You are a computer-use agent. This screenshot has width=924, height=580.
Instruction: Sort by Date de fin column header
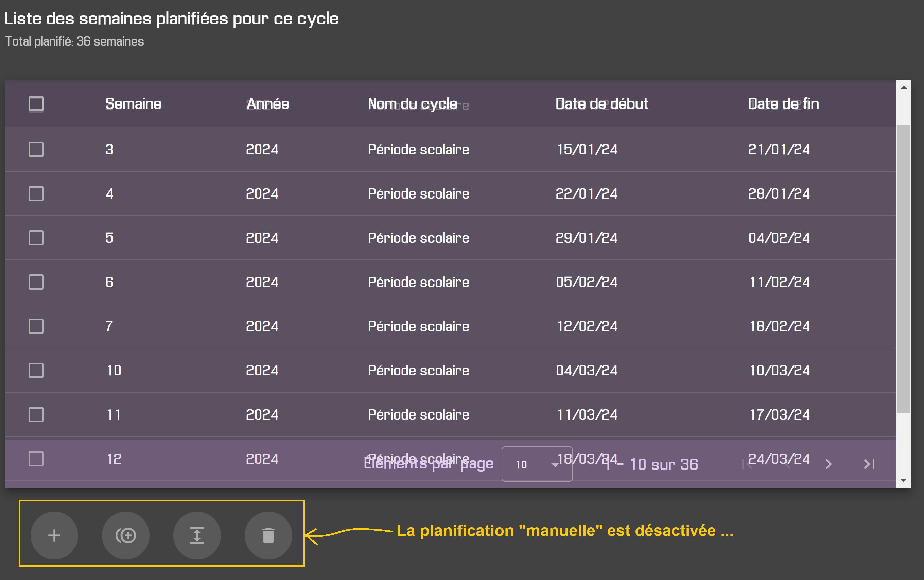(x=783, y=104)
